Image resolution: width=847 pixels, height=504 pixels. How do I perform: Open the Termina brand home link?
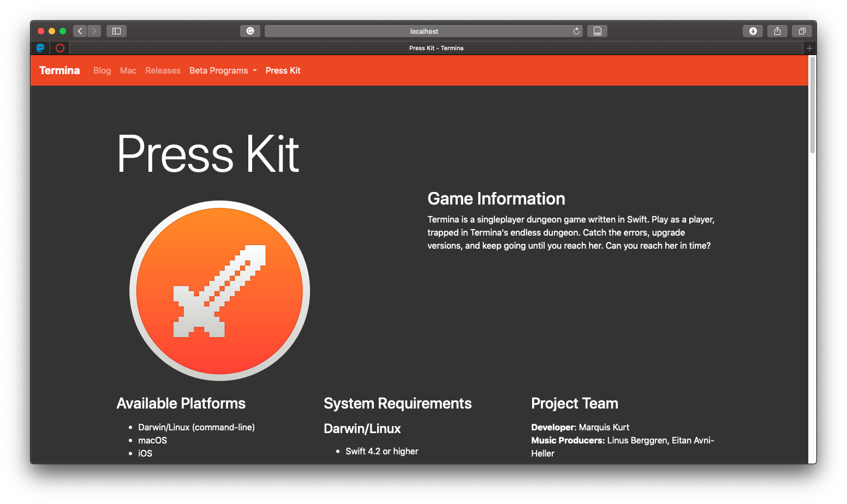click(59, 70)
